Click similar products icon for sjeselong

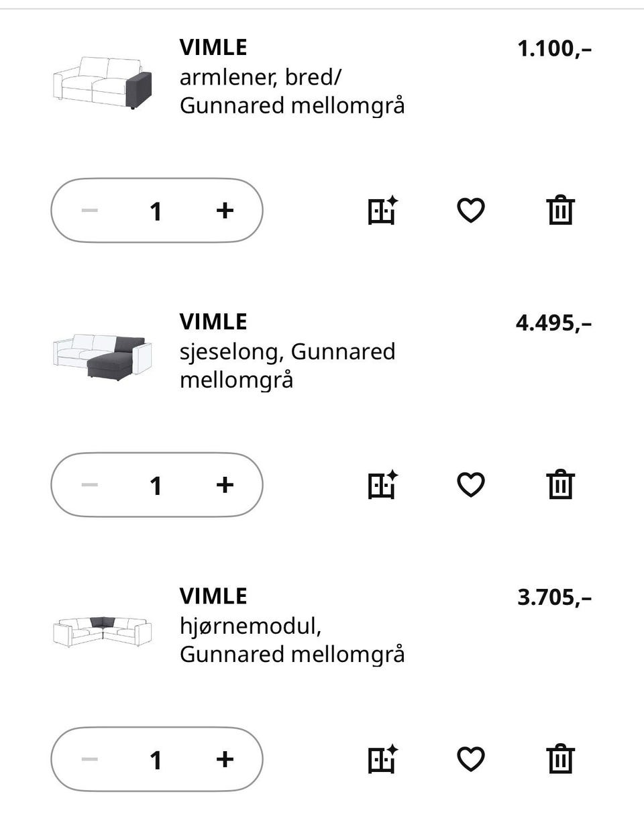[x=382, y=485]
